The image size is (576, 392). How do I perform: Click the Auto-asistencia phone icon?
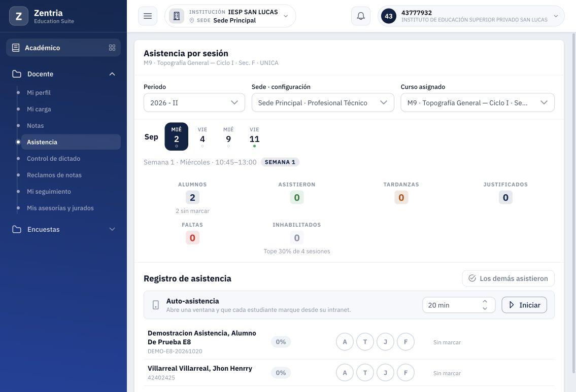(x=156, y=305)
